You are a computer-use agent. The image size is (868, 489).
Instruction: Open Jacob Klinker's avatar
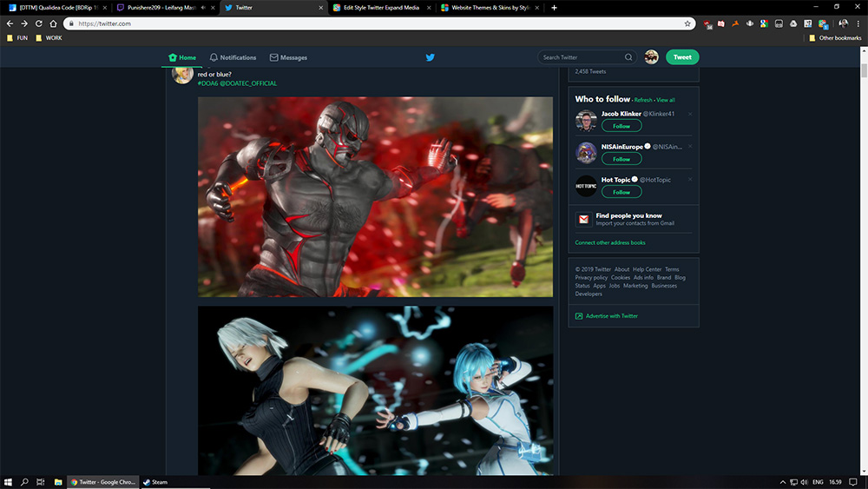[586, 120]
